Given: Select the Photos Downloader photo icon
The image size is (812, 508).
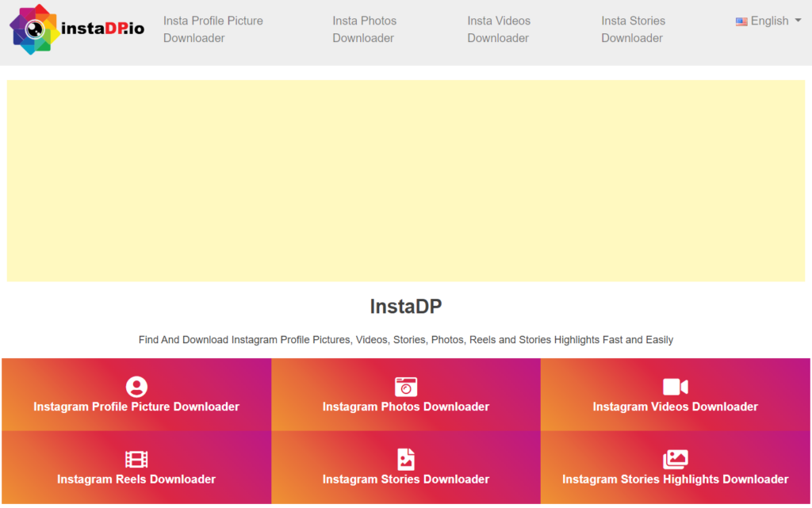Looking at the screenshot, I should [406, 387].
